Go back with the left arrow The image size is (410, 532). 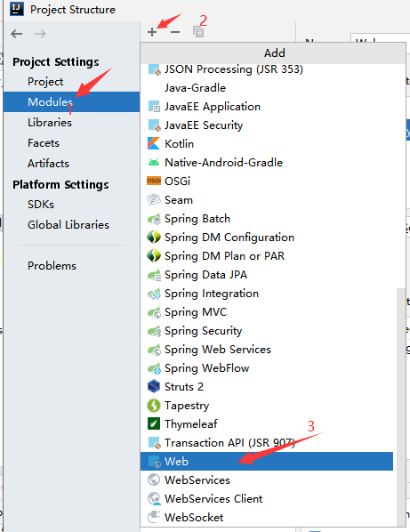tap(17, 34)
